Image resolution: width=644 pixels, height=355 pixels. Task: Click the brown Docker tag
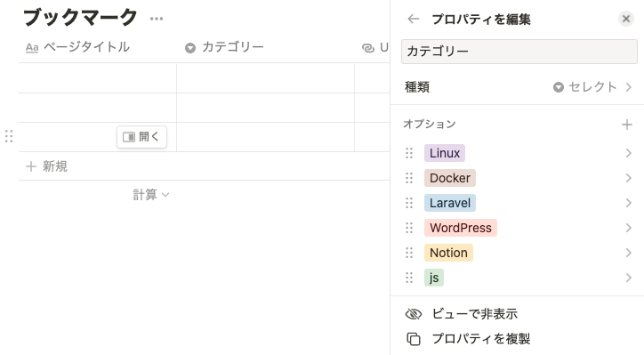click(x=450, y=178)
